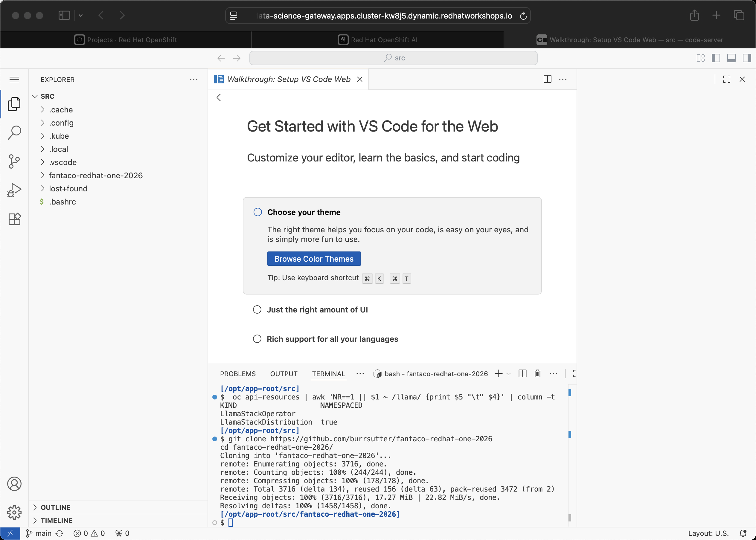Expand the OUTLINE section
This screenshot has height=540, width=756.
point(55,507)
